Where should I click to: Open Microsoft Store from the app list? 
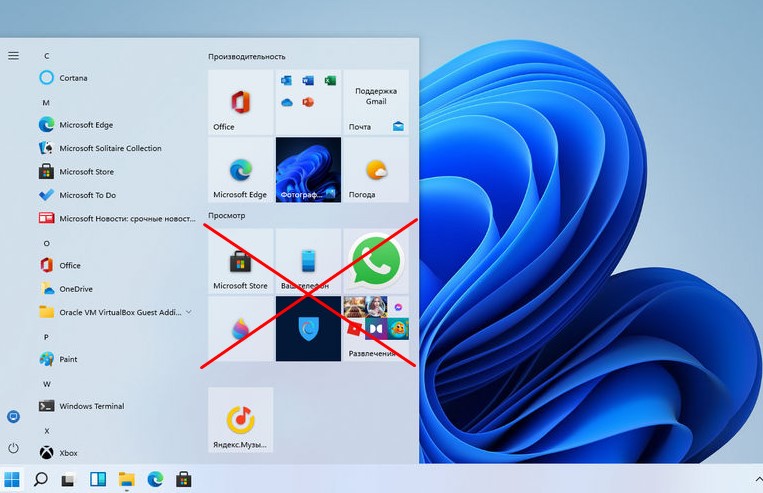117,172
